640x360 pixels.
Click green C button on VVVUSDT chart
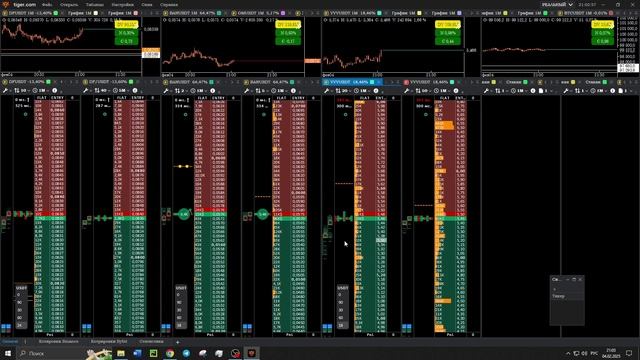tap(448, 41)
